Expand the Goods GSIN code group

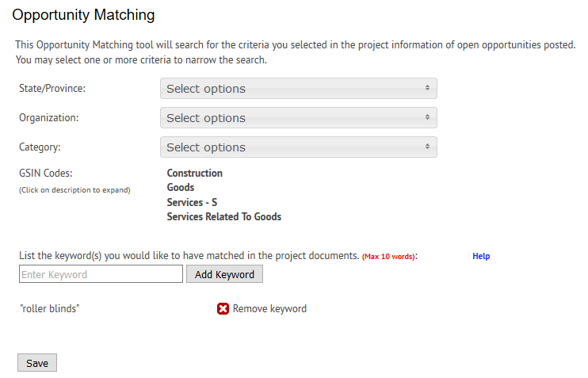click(x=181, y=188)
